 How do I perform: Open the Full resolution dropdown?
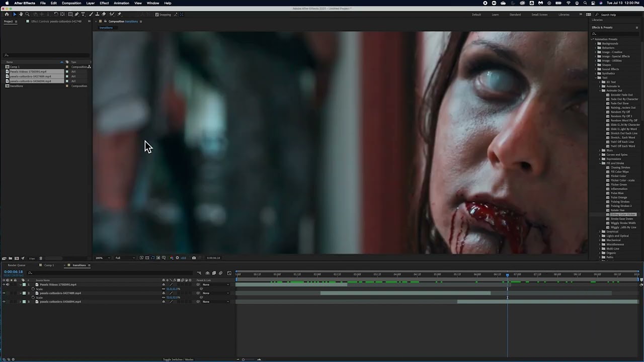click(x=125, y=258)
